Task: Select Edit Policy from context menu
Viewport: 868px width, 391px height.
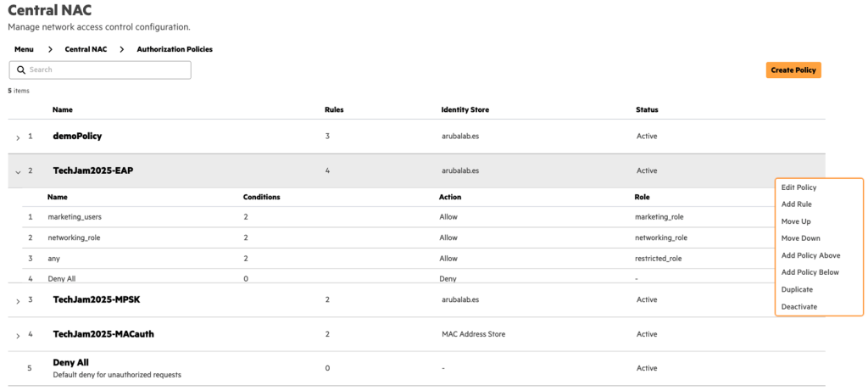Action: (x=798, y=187)
